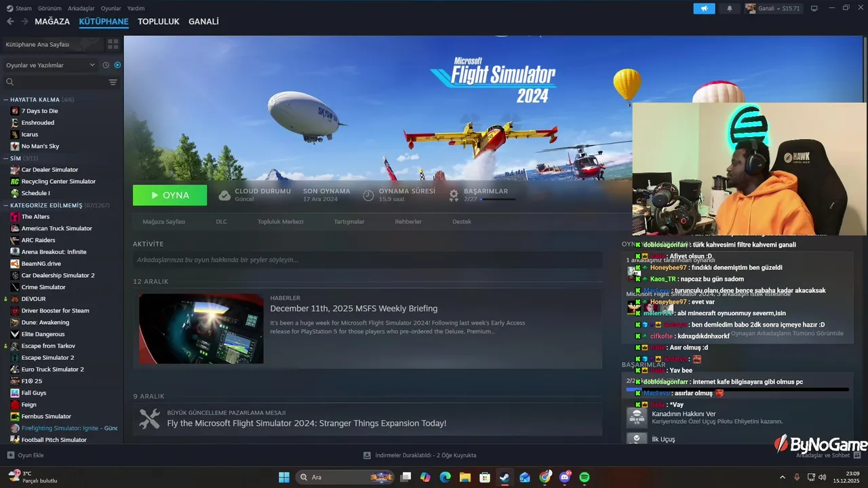Screen dimensions: 868x488
Task: Select Escape from Tarkov in library
Action: point(48,346)
